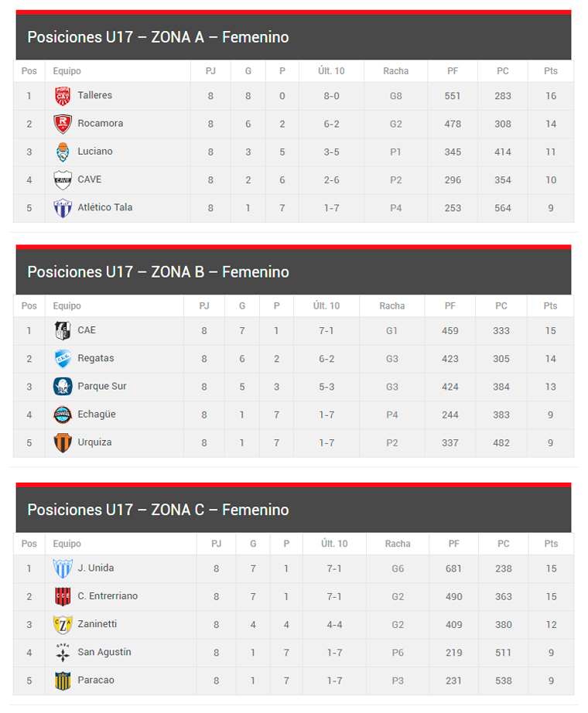588x713 pixels.
Task: Click the Zaninetti team badge
Action: coord(63,625)
